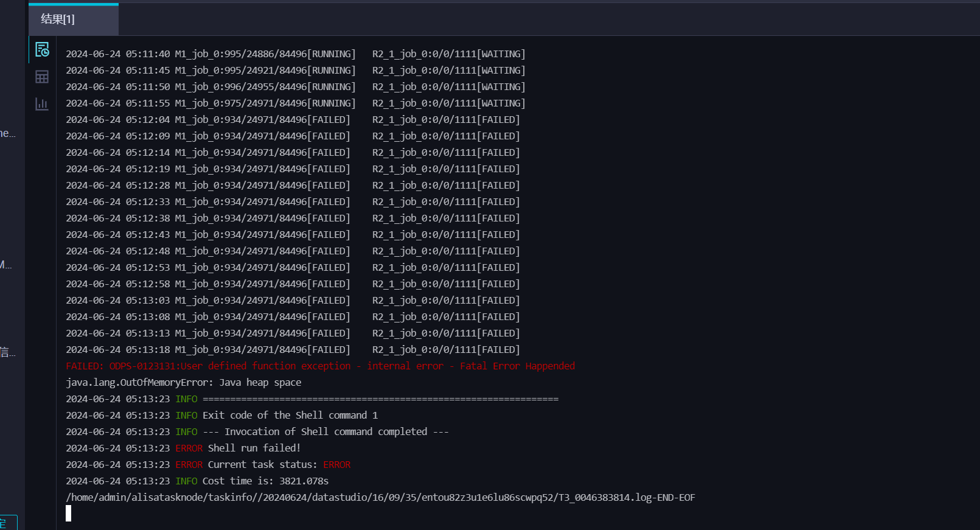980x530 pixels.
Task: Click the log line timestamped 05:13:03
Action: click(293, 301)
